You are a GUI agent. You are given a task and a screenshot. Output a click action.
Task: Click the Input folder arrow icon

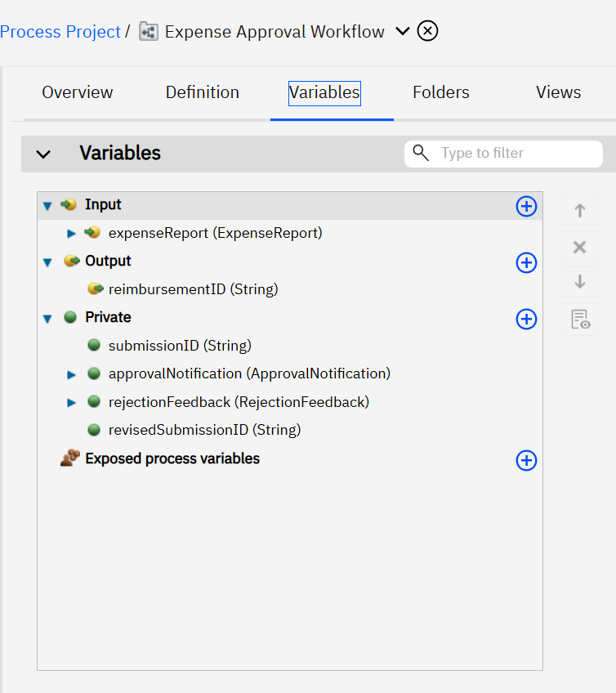point(69,204)
